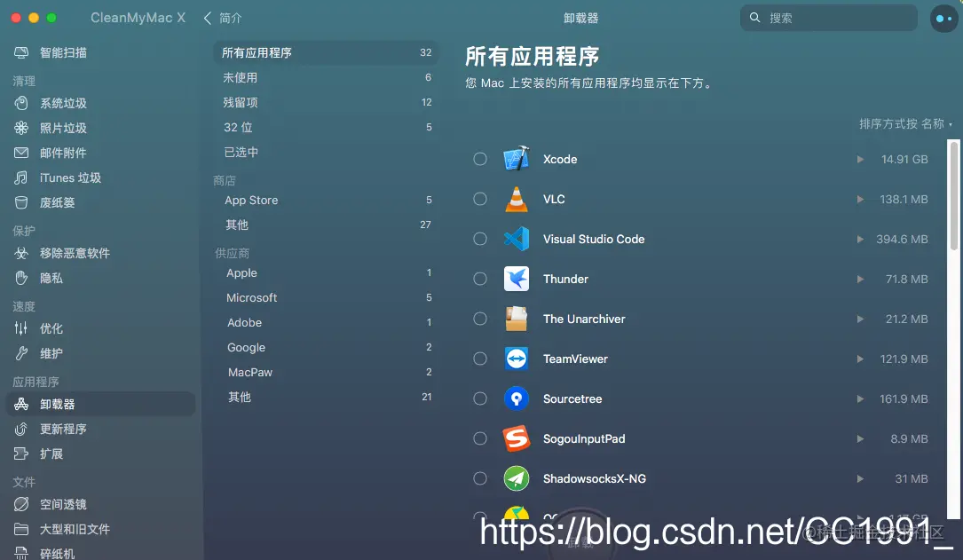Select the Photo Junk (照片垃圾) flower icon
This screenshot has height=560, width=963.
pos(21,128)
